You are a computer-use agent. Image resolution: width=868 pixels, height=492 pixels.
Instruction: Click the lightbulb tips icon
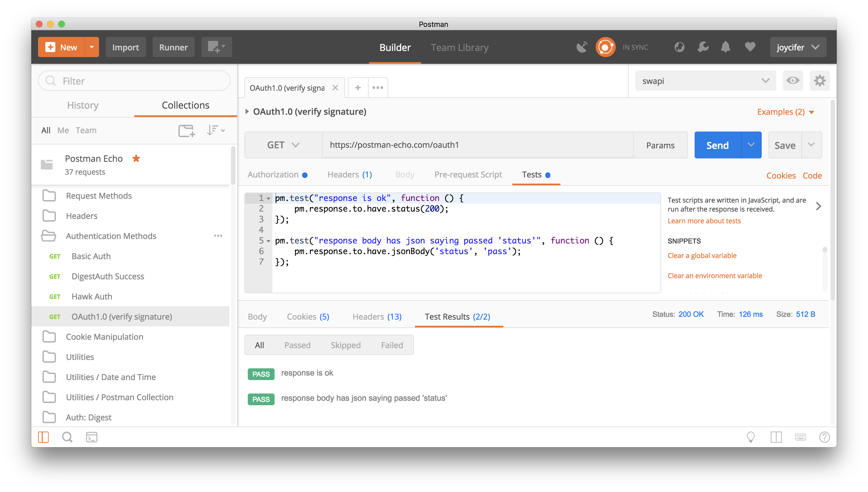(751, 437)
